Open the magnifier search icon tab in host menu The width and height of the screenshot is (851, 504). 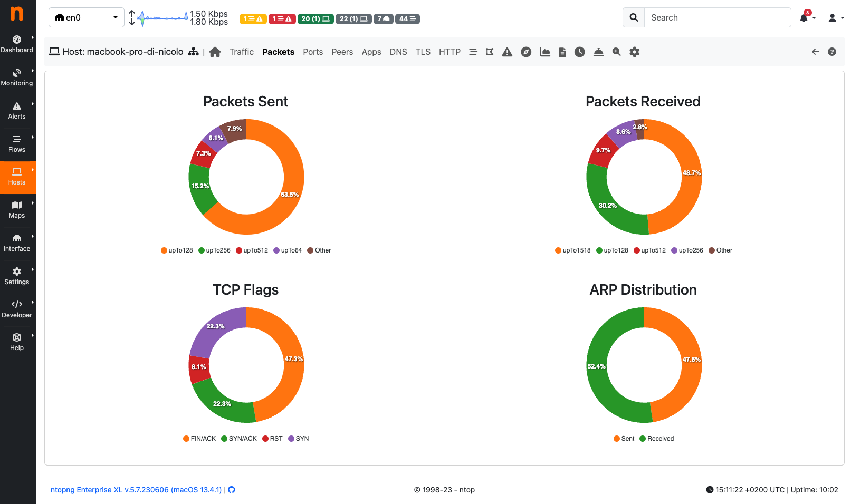[616, 52]
